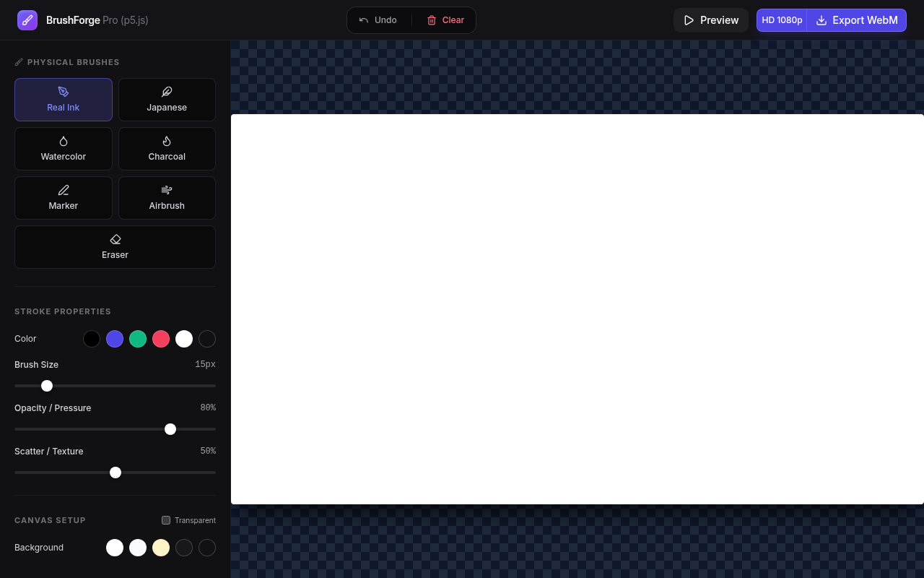Select the Real Ink brush

[63, 100]
